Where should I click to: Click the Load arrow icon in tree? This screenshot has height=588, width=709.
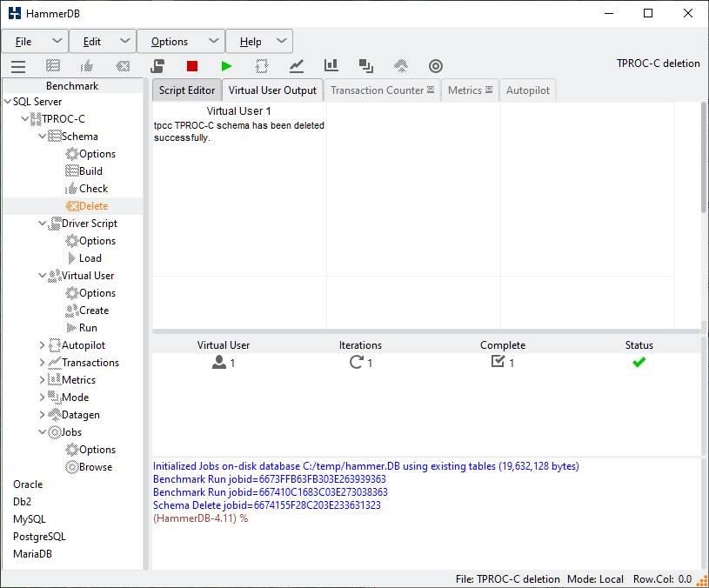(71, 258)
